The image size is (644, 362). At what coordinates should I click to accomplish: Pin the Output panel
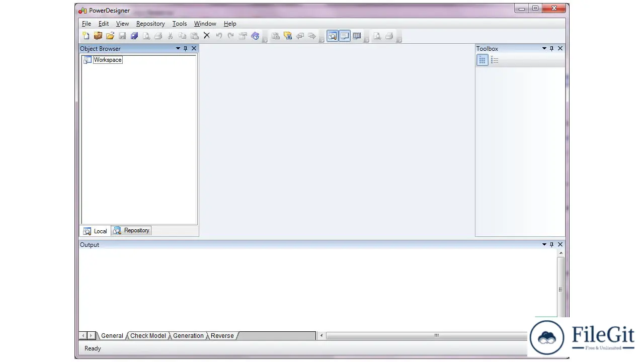[551, 244]
